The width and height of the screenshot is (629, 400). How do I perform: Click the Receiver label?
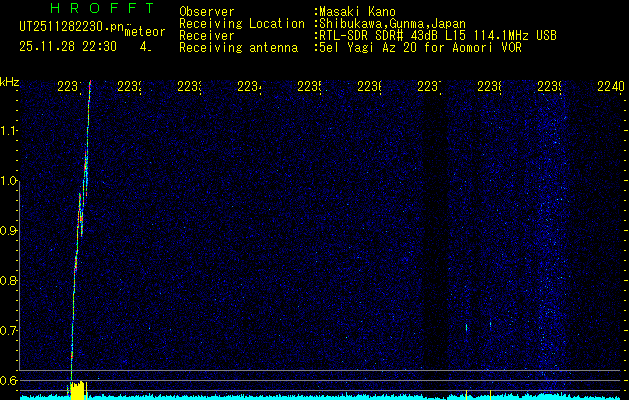(207, 36)
